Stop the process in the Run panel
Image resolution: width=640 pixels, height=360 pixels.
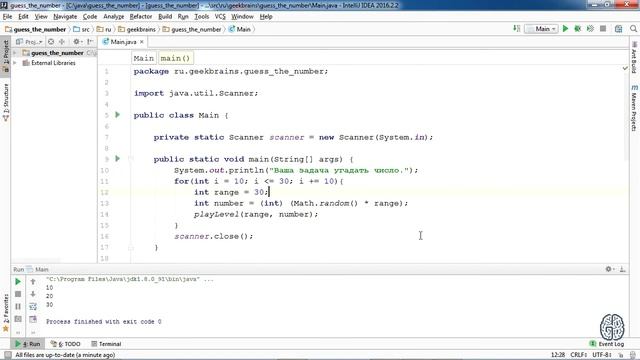18,294
